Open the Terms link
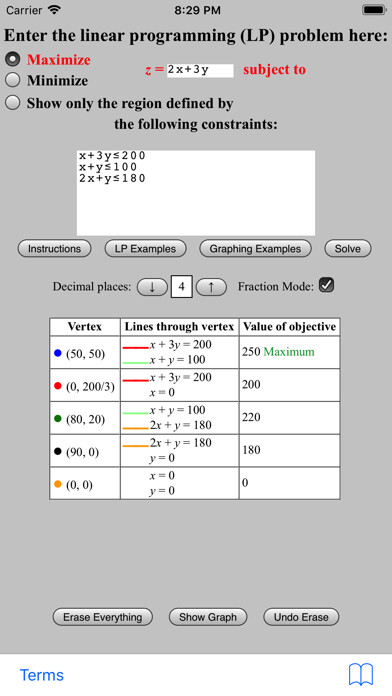 pos(42,675)
